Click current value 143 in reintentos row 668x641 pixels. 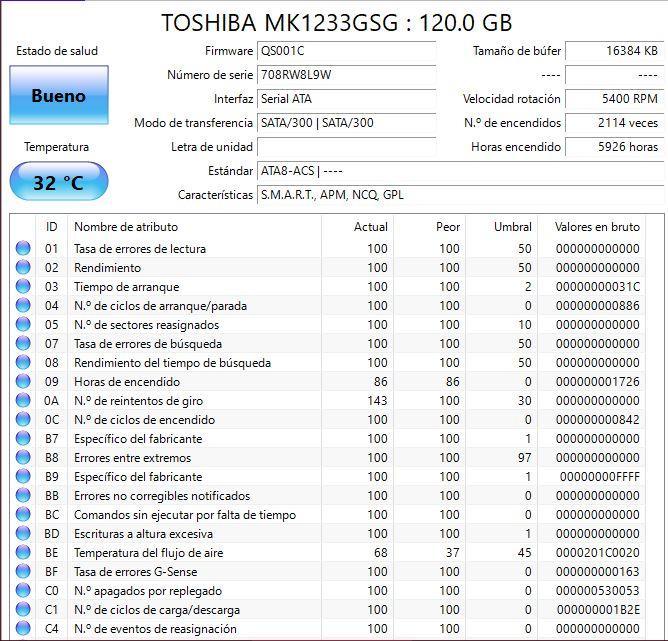tap(377, 401)
